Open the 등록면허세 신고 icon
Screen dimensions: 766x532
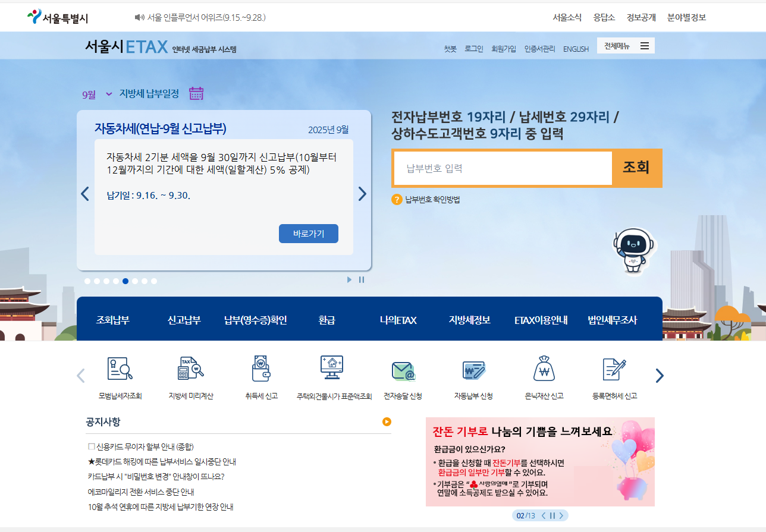614,369
